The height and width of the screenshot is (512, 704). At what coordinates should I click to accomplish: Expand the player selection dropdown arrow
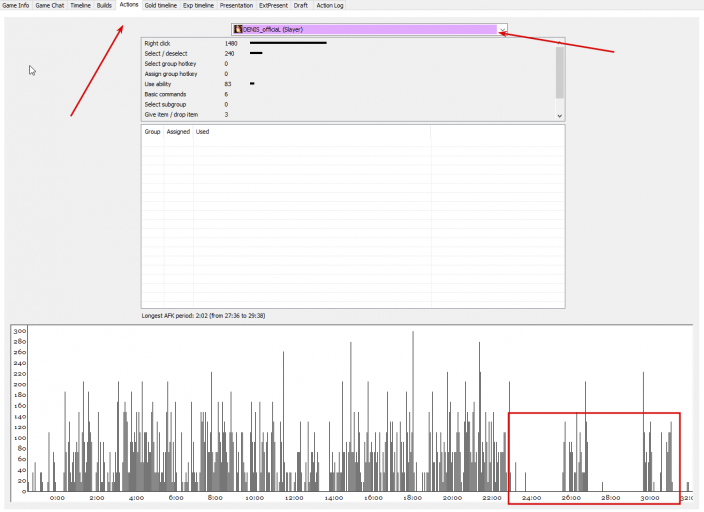(503, 30)
